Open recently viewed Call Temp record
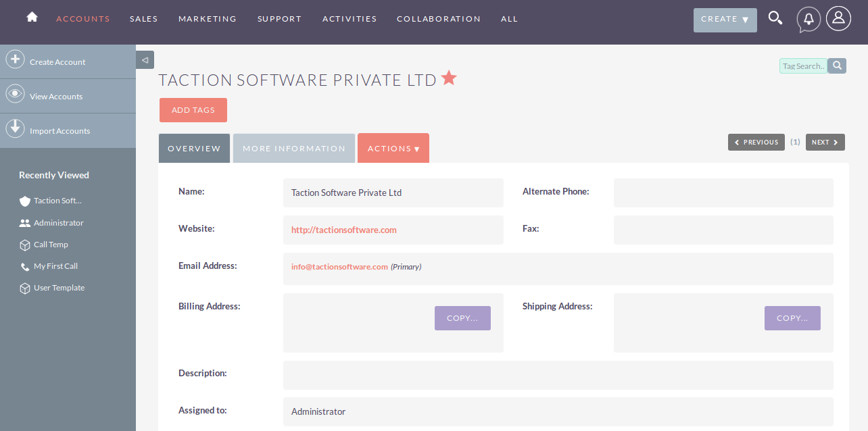 (51, 245)
